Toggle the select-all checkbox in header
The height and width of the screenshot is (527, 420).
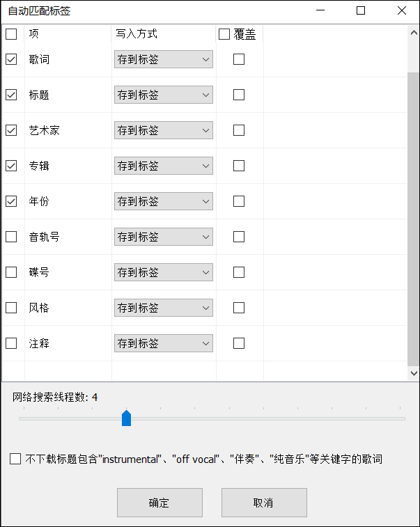(x=11, y=34)
